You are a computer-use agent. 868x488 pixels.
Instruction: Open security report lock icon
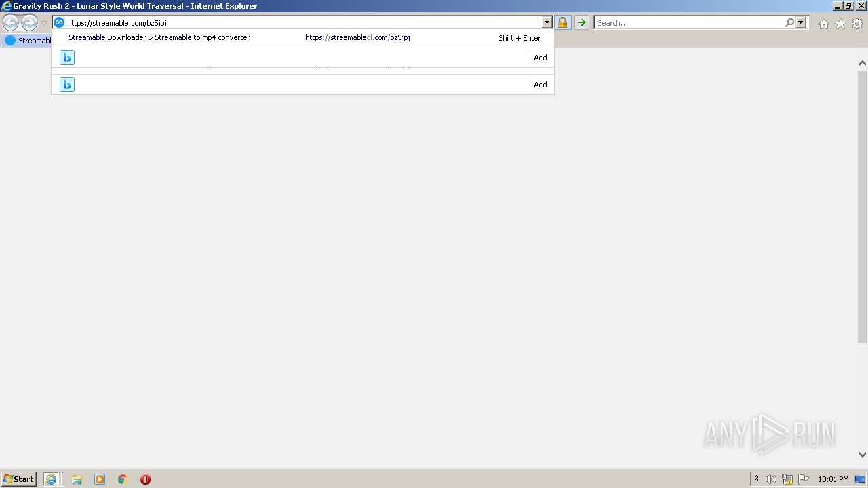[x=562, y=22]
